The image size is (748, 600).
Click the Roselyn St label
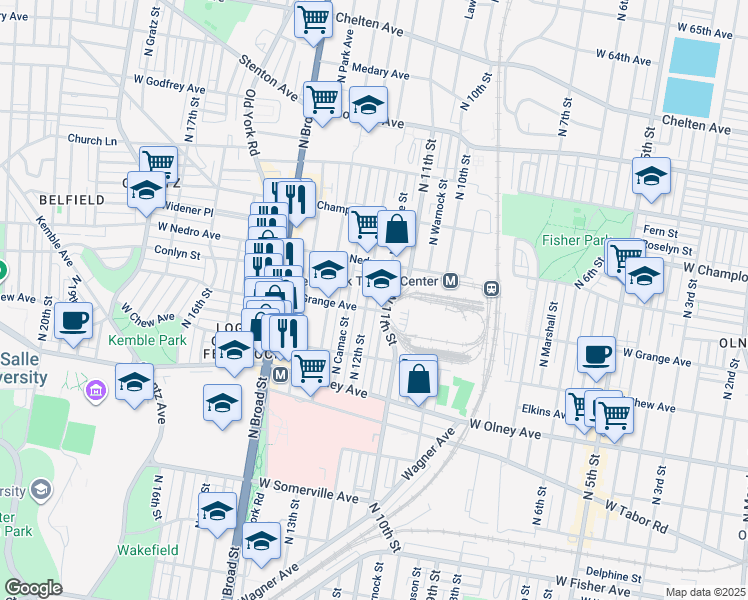tap(667, 248)
